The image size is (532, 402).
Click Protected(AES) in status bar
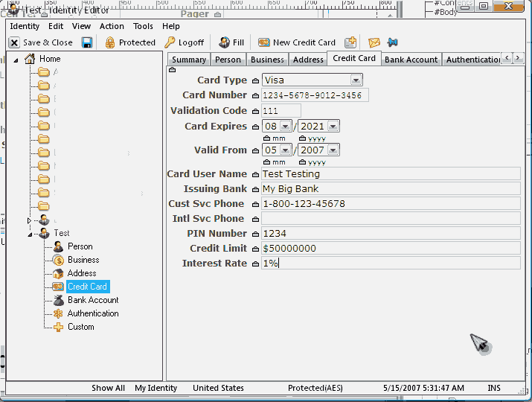pyautogui.click(x=315, y=388)
